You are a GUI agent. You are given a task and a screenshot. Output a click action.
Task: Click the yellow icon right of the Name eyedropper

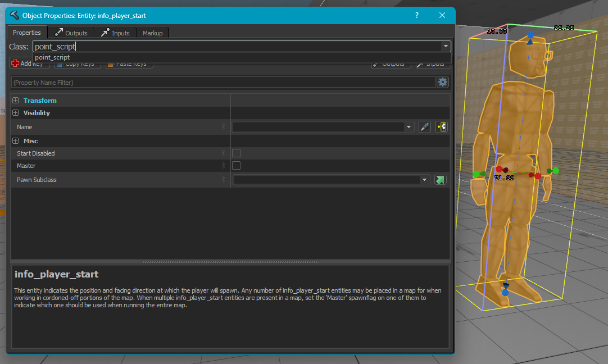(441, 127)
